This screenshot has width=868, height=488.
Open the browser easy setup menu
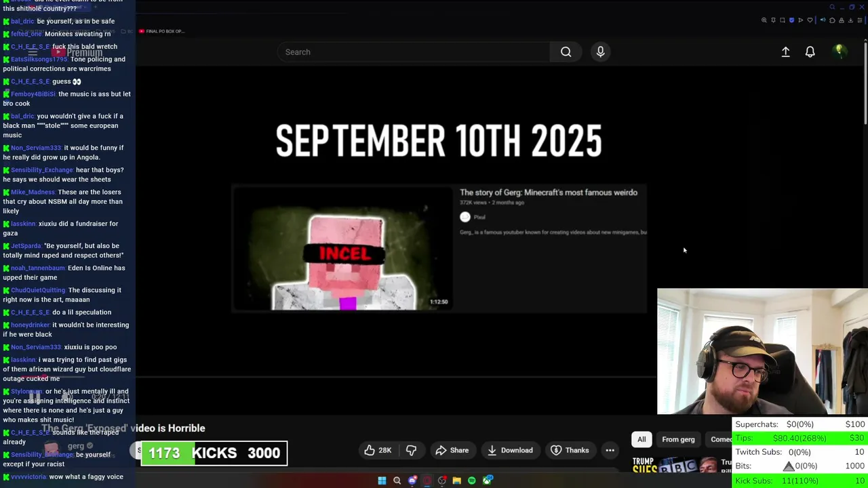(860, 20)
